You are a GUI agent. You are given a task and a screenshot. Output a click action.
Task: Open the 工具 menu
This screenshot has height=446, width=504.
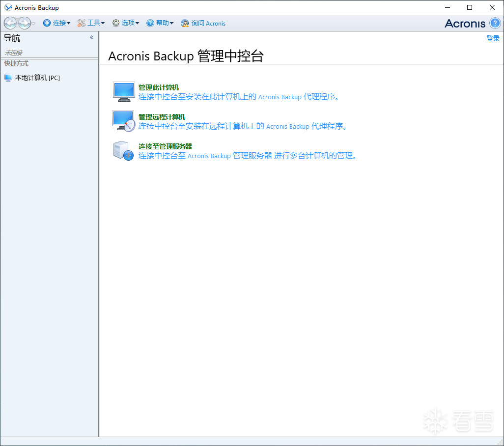click(x=91, y=23)
